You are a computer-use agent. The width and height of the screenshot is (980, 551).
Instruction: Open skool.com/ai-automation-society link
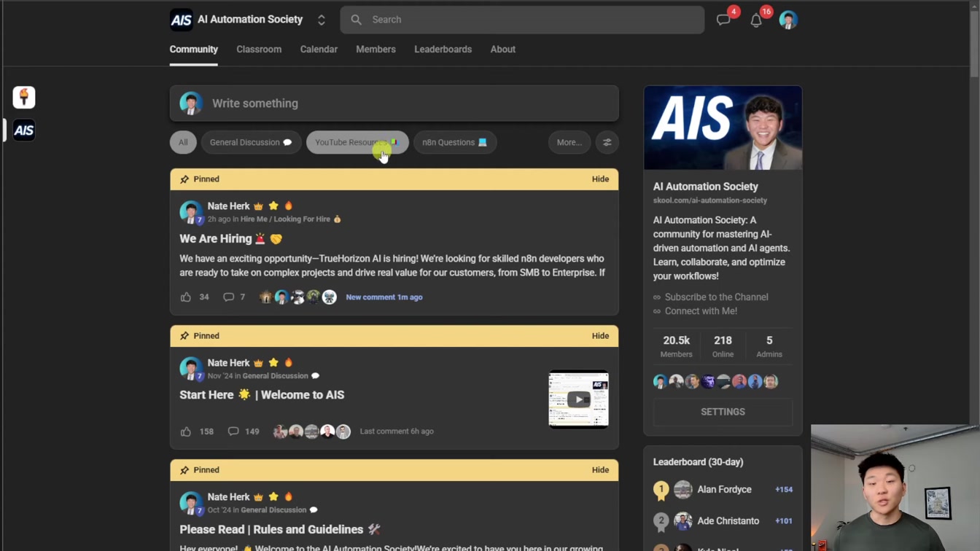point(710,200)
